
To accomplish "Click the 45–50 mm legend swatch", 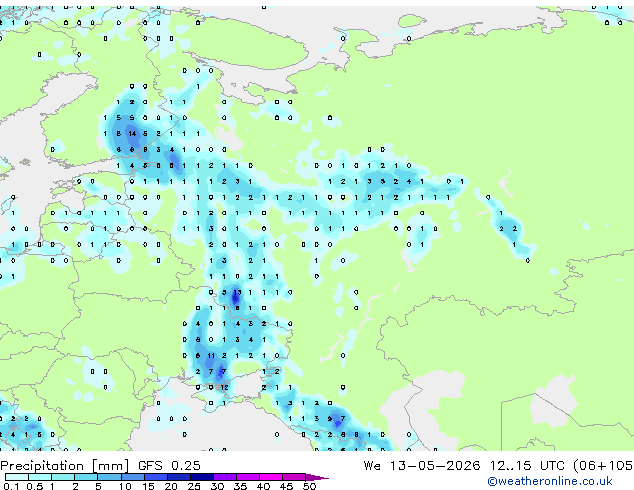I will tap(294, 477).
